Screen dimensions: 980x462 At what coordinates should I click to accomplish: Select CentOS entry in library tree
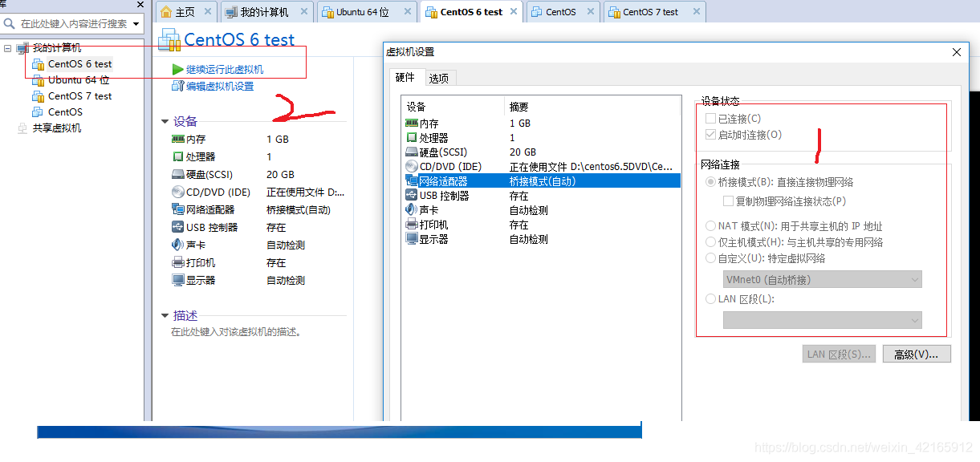[x=65, y=112]
